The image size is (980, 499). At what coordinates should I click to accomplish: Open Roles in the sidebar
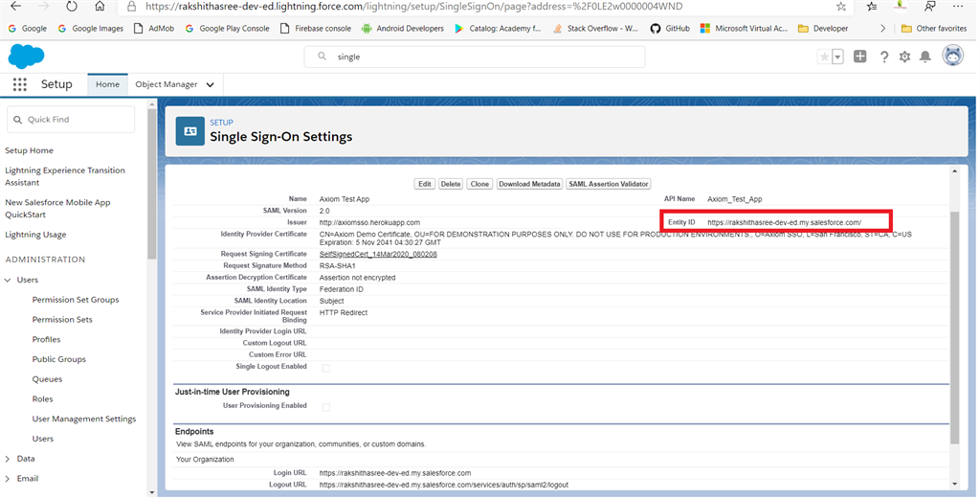(x=42, y=399)
